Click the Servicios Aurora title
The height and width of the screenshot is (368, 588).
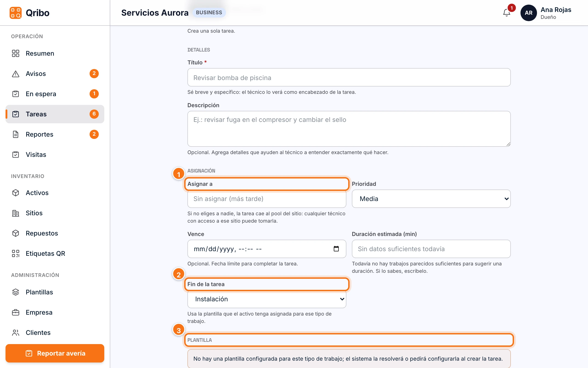click(x=155, y=13)
